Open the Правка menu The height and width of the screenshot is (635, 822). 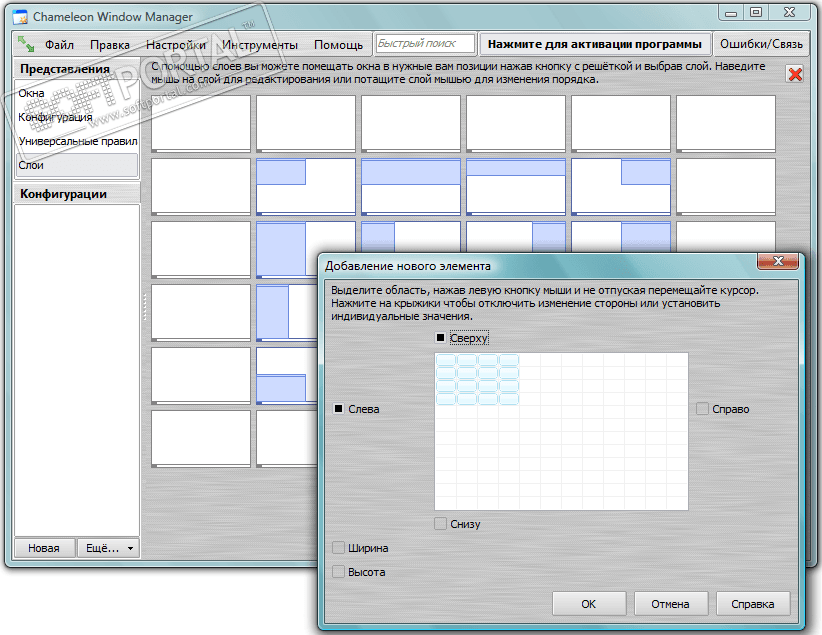[110, 45]
